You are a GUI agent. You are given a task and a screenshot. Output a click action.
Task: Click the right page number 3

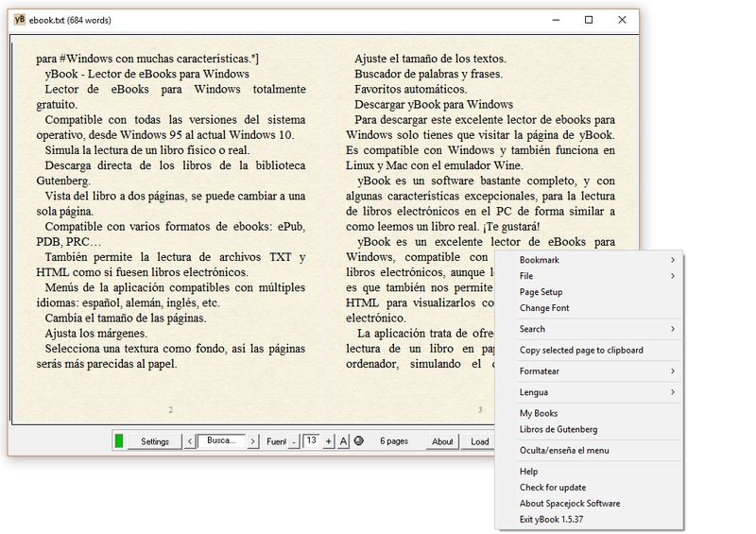coord(480,409)
